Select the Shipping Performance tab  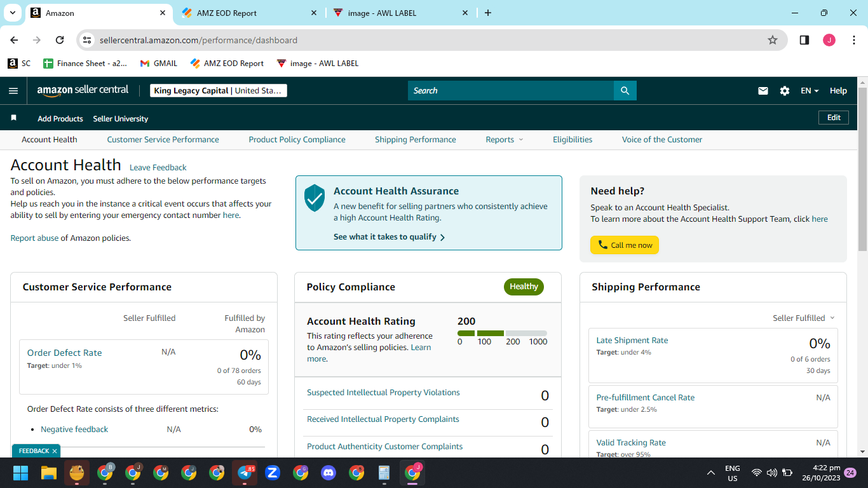(x=416, y=140)
